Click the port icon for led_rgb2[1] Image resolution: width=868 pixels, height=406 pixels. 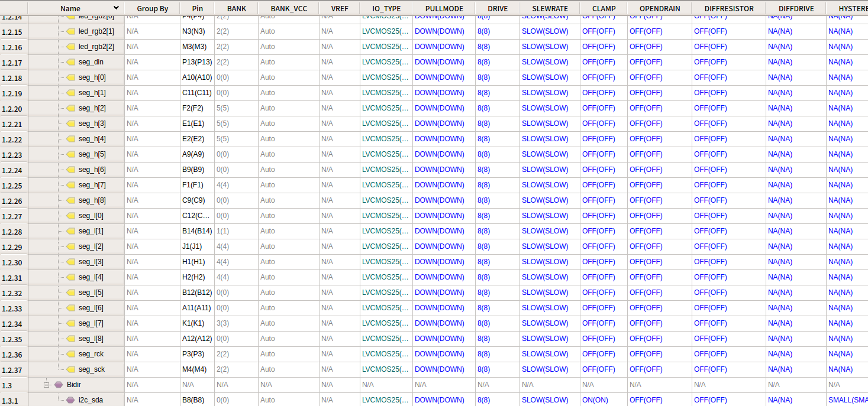pos(71,31)
